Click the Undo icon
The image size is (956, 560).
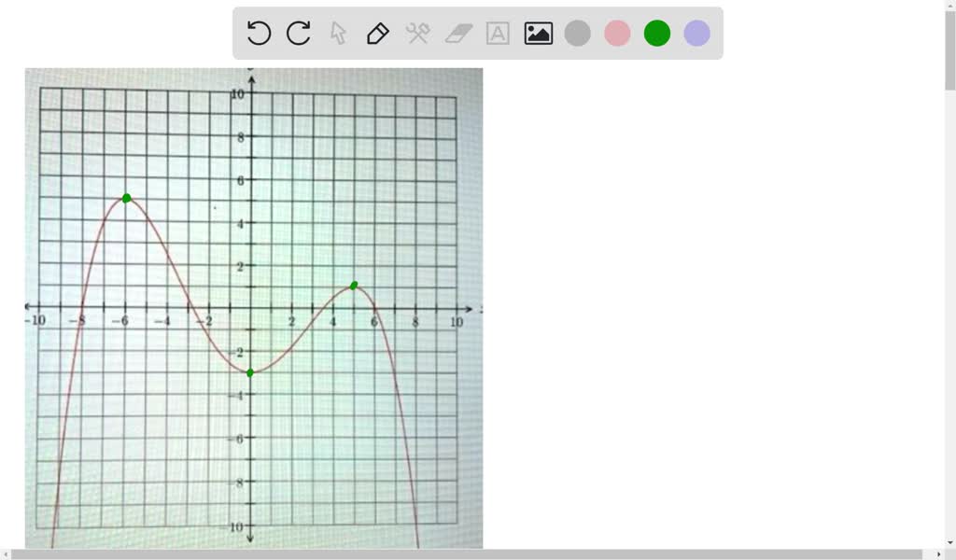click(258, 33)
